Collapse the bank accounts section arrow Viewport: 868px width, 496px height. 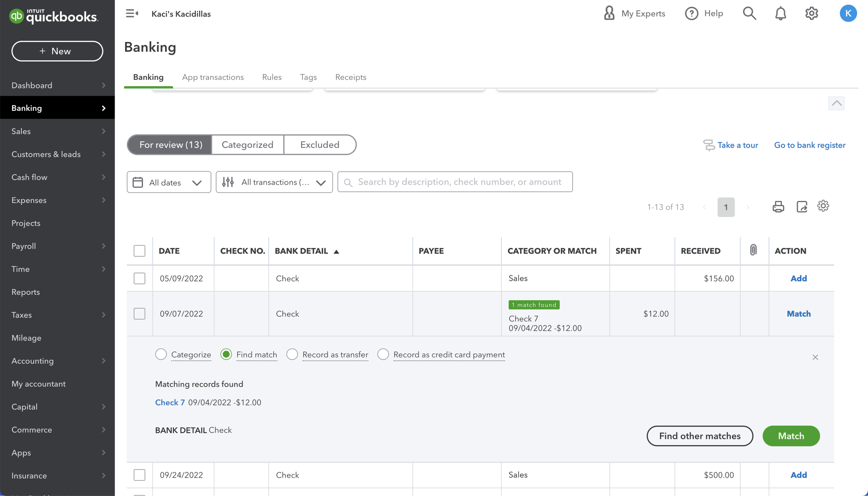pyautogui.click(x=836, y=103)
